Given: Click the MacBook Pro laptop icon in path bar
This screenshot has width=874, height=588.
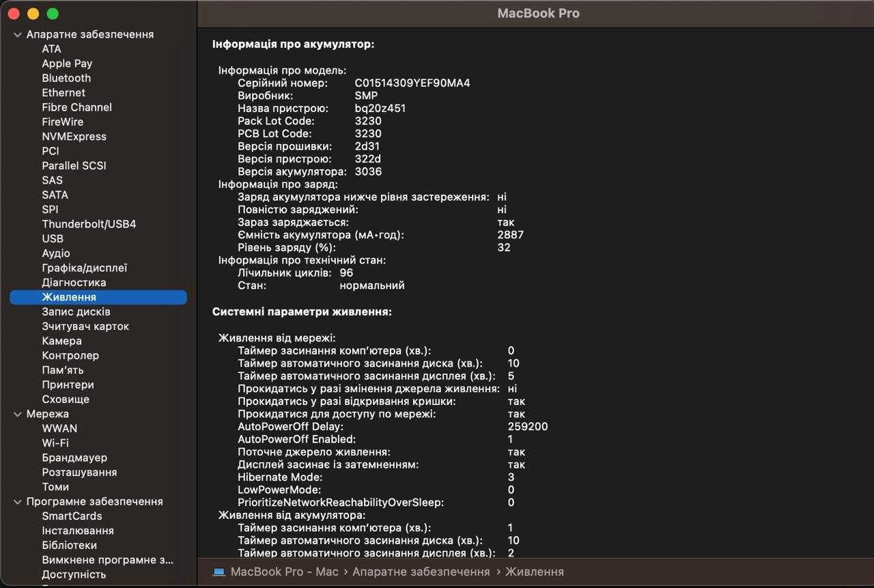Looking at the screenshot, I should (x=218, y=572).
